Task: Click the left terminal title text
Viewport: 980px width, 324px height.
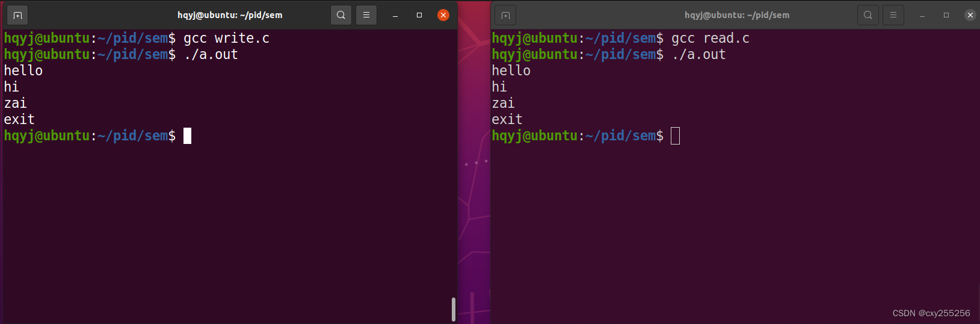Action: tap(230, 15)
